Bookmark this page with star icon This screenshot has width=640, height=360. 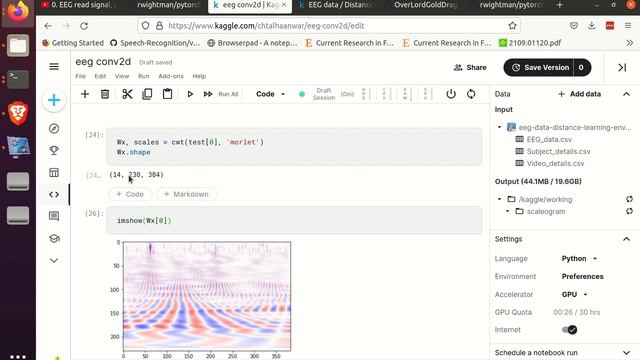512,26
